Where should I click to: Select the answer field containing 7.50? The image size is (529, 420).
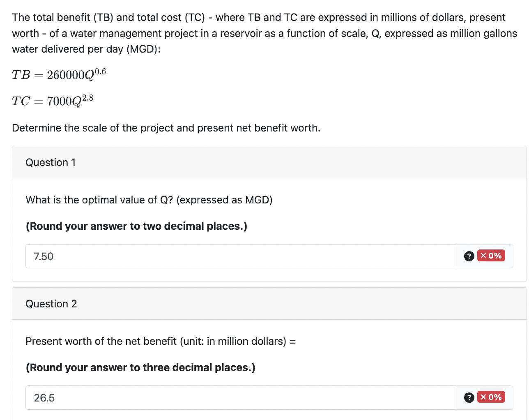click(164, 256)
